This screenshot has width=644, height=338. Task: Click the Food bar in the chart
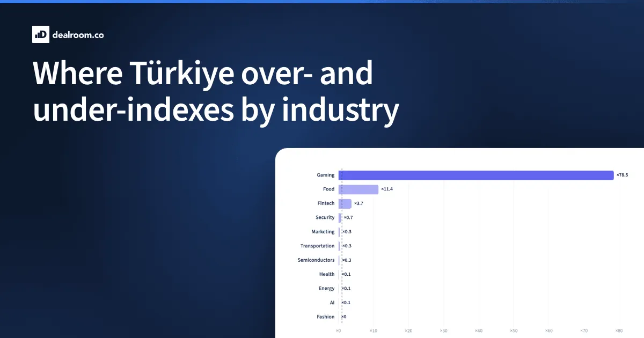click(358, 189)
